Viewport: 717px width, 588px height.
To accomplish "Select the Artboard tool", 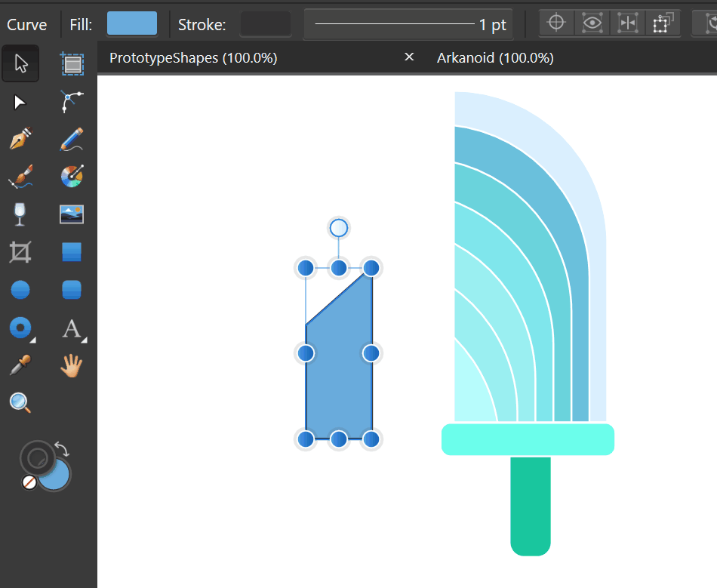I will point(72,65).
